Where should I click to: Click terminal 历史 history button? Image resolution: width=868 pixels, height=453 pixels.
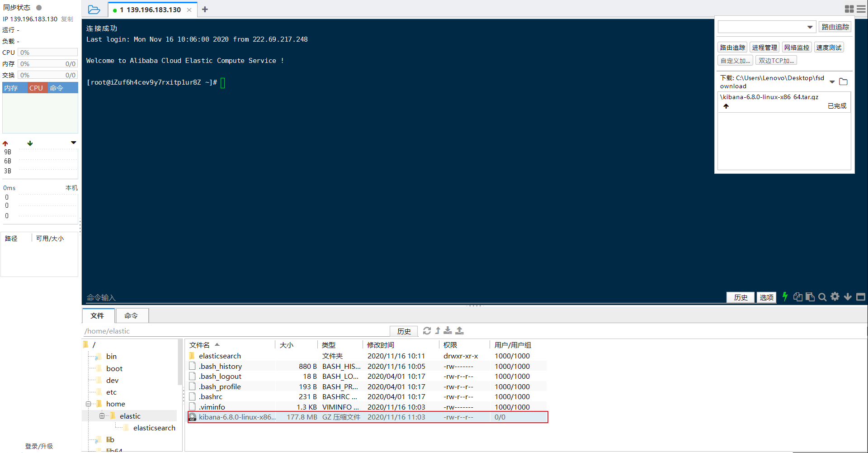point(741,297)
